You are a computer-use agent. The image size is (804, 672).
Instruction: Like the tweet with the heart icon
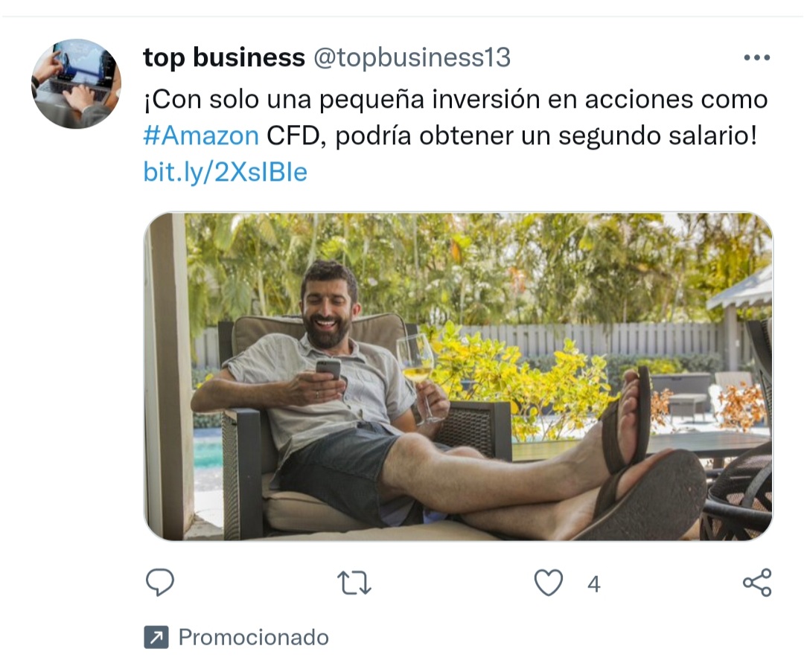(x=548, y=583)
